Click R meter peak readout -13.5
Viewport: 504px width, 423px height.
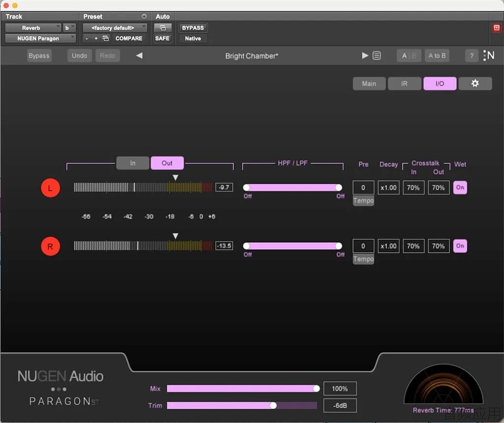pyautogui.click(x=224, y=246)
